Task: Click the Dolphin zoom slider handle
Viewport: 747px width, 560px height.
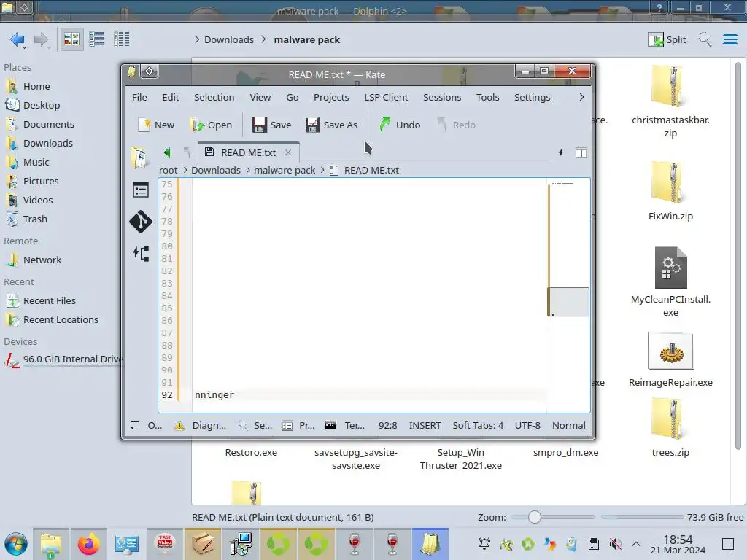Action: [535, 517]
